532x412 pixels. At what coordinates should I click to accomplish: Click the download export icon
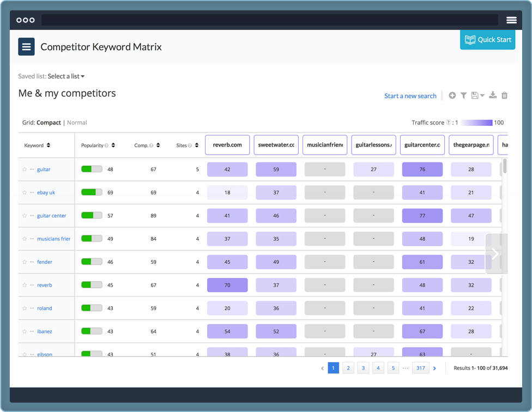[493, 95]
